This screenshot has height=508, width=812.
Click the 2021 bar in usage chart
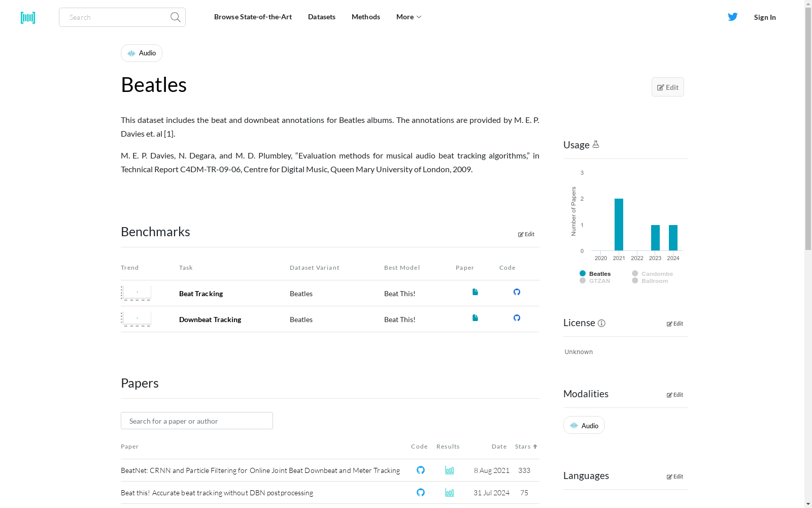619,225
